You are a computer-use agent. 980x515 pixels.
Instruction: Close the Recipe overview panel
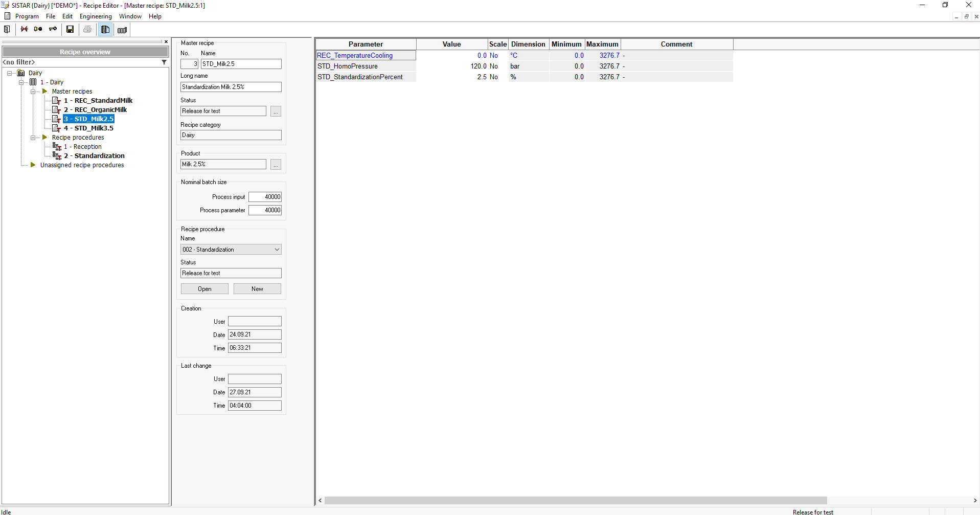coord(166,42)
